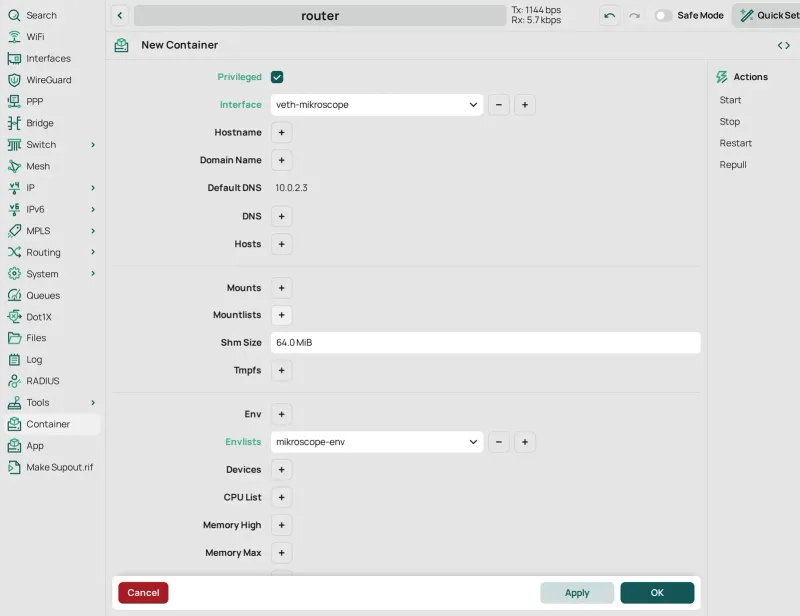The width and height of the screenshot is (800, 616).
Task: Remove Envlists entry with minus button
Action: point(499,442)
